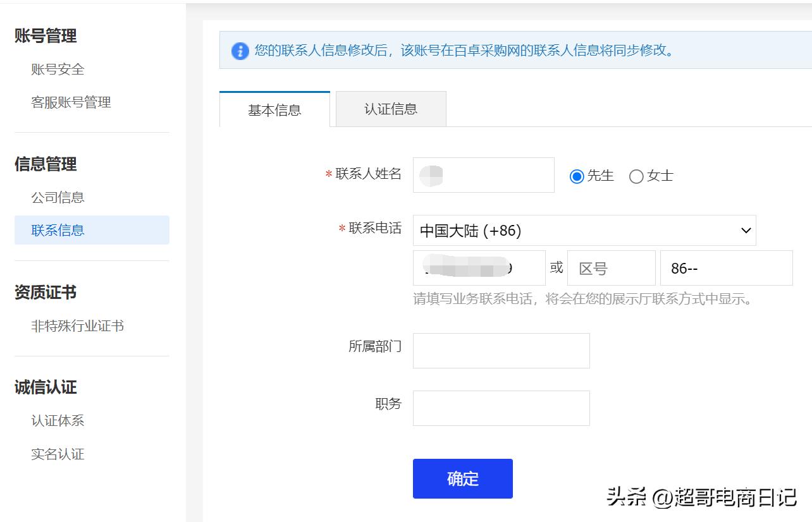812x522 pixels.
Task: Click the 区号 area code input field
Action: [x=610, y=267]
